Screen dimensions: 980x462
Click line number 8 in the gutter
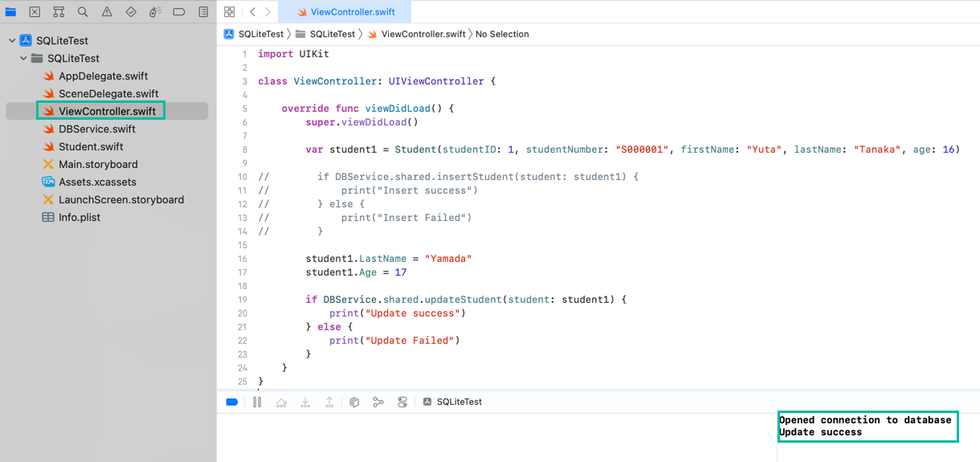[x=244, y=149]
